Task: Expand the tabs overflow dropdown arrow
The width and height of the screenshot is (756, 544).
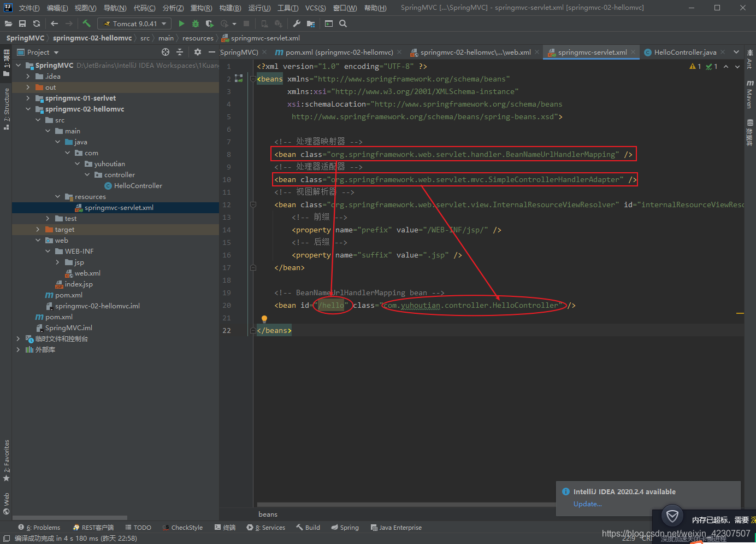Action: coord(736,52)
